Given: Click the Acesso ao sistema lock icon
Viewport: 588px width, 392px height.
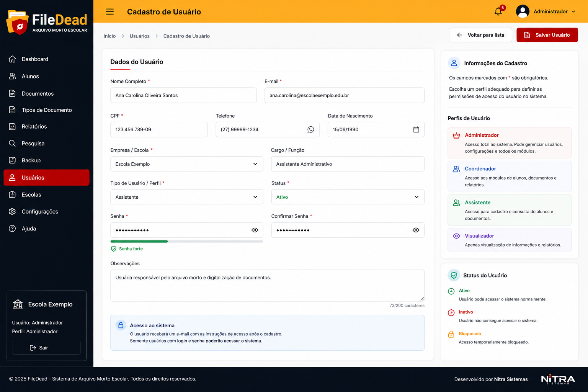Looking at the screenshot, I should (121, 325).
